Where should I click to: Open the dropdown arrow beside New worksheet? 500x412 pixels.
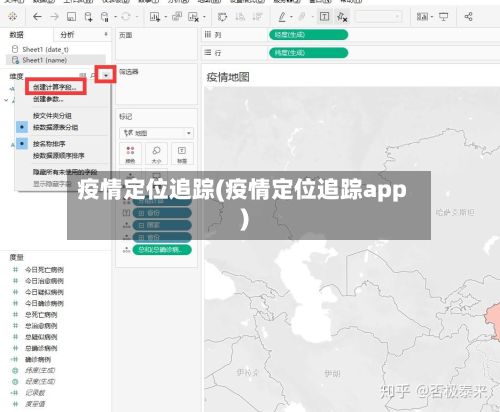pyautogui.click(x=166, y=17)
